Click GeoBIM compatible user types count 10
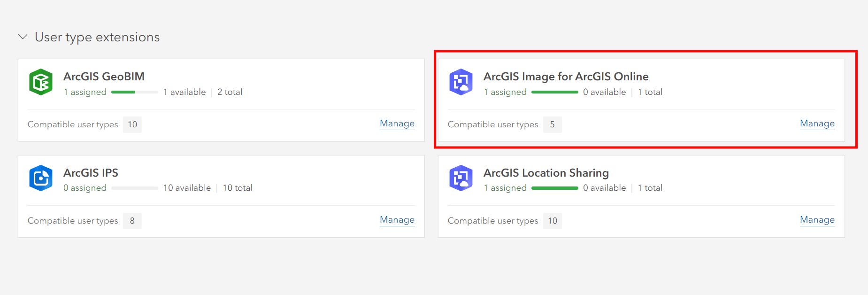 [x=132, y=124]
